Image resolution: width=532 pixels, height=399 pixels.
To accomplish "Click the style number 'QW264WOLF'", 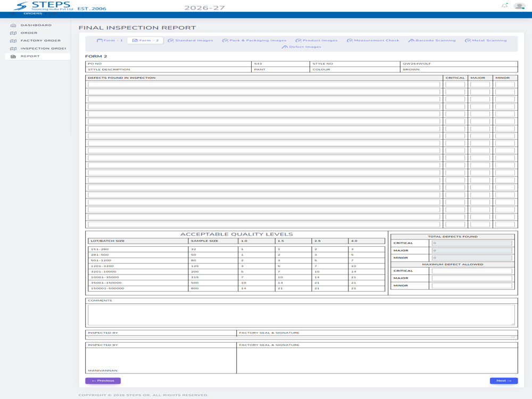I will pos(417,64).
